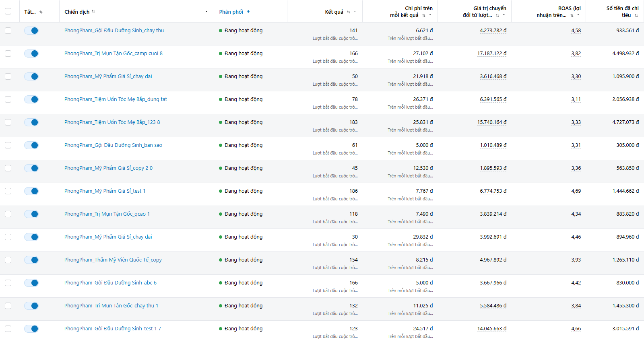
Task: Open campaign PhongPham_Thẩm Mỹ Viện Quốc Tế_copy
Action: click(113, 260)
